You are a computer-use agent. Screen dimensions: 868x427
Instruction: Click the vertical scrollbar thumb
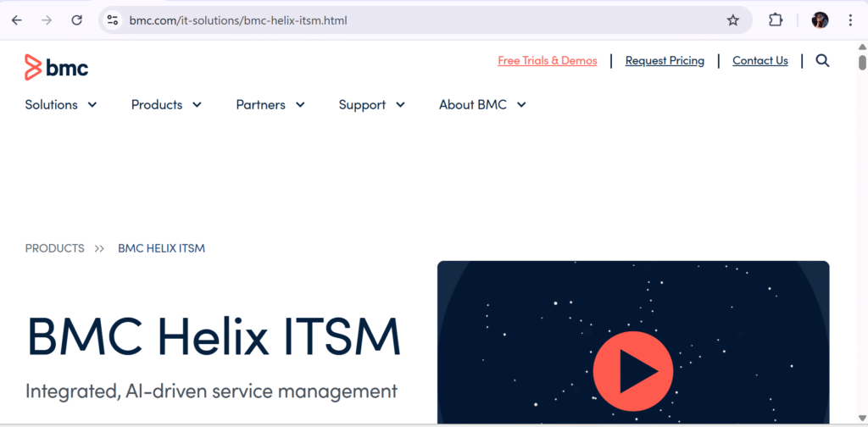click(x=862, y=62)
